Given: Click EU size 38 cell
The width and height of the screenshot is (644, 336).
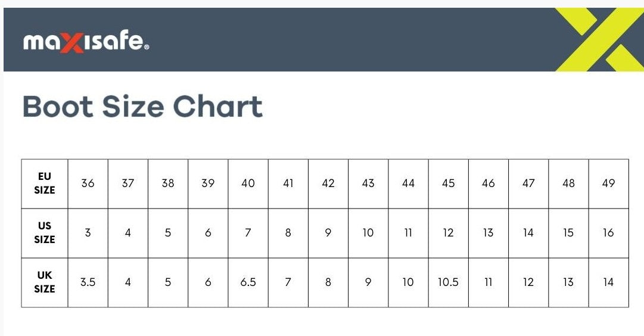Looking at the screenshot, I should coord(168,183).
